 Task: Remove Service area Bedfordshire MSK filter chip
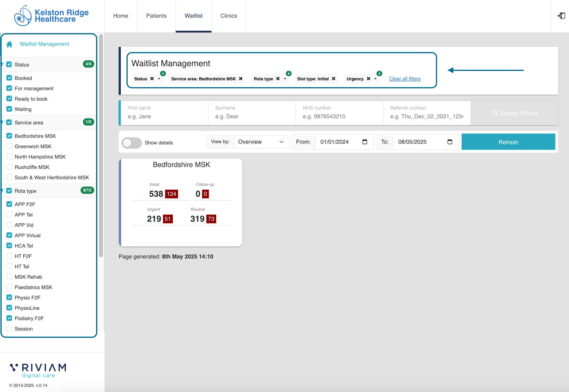(241, 79)
